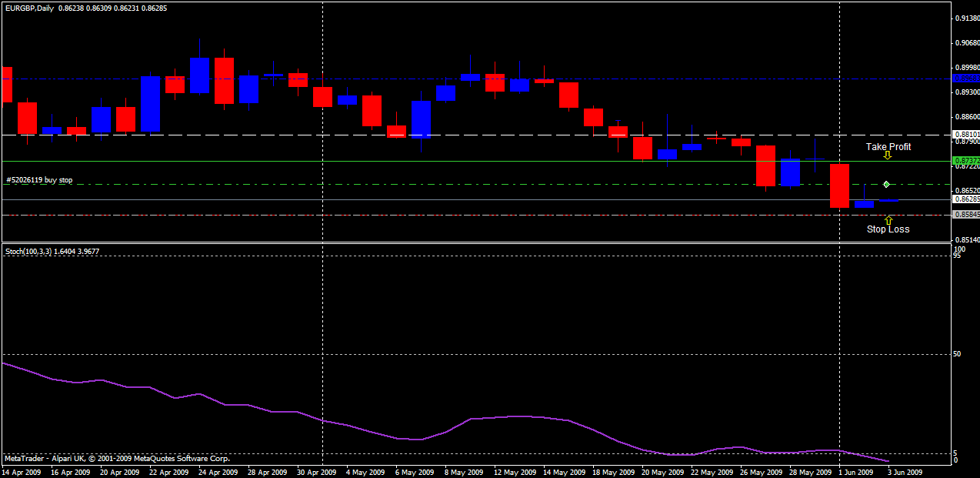Image resolution: width=980 pixels, height=478 pixels.
Task: Click the yellow arrow below Take Profit
Action: 887,155
